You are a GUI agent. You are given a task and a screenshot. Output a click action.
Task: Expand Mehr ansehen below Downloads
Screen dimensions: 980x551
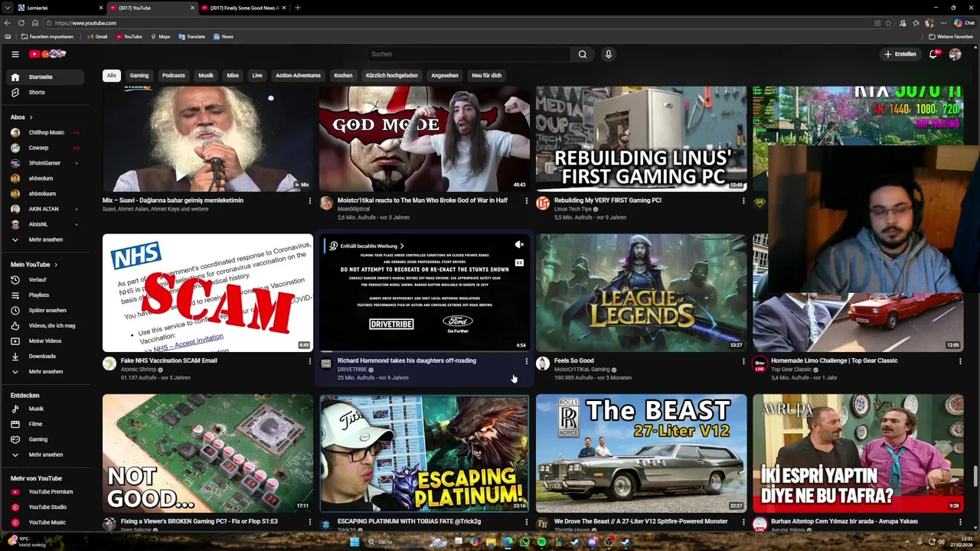pyautogui.click(x=46, y=372)
